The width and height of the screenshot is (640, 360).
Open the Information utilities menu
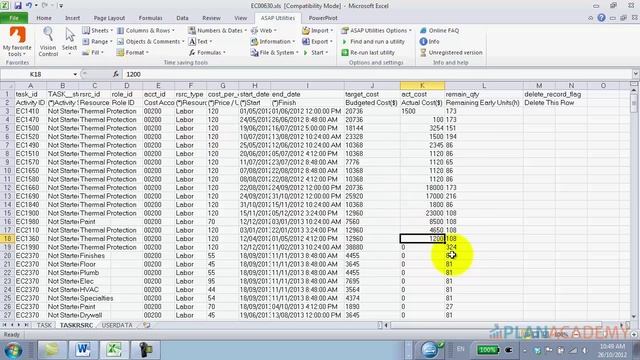(x=273, y=42)
